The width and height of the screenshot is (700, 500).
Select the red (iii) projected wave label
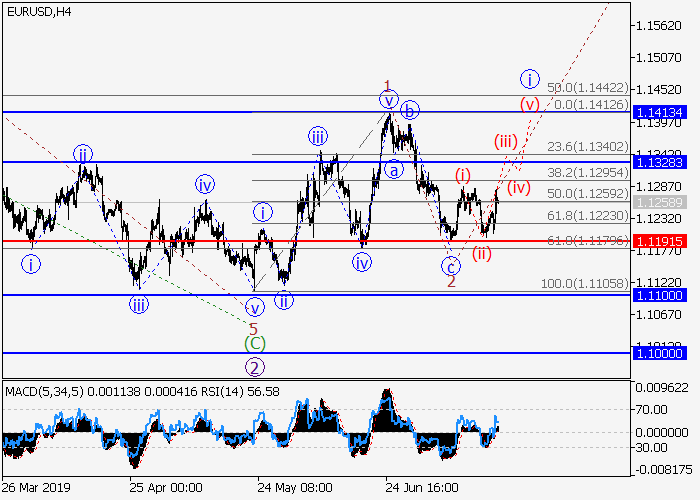click(504, 141)
